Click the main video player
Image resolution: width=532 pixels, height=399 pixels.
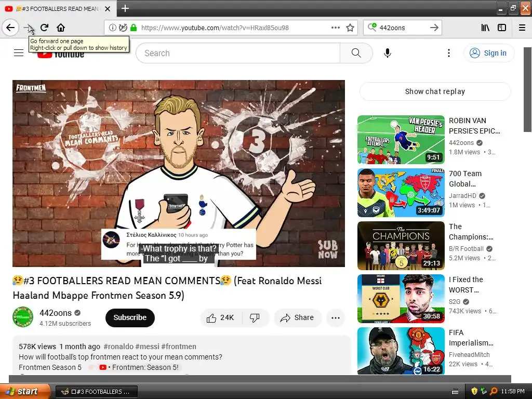pyautogui.click(x=179, y=174)
